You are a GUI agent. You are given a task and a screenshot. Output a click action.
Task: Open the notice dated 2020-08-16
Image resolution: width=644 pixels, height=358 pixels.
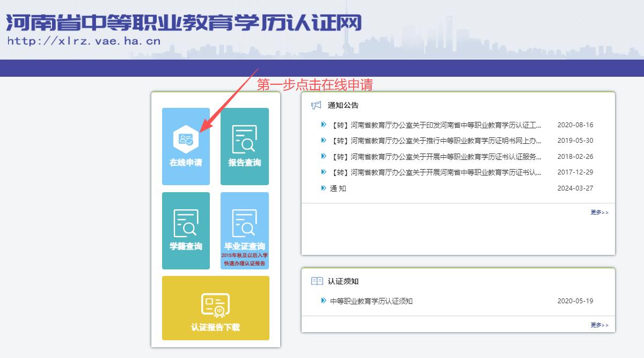[x=435, y=125]
